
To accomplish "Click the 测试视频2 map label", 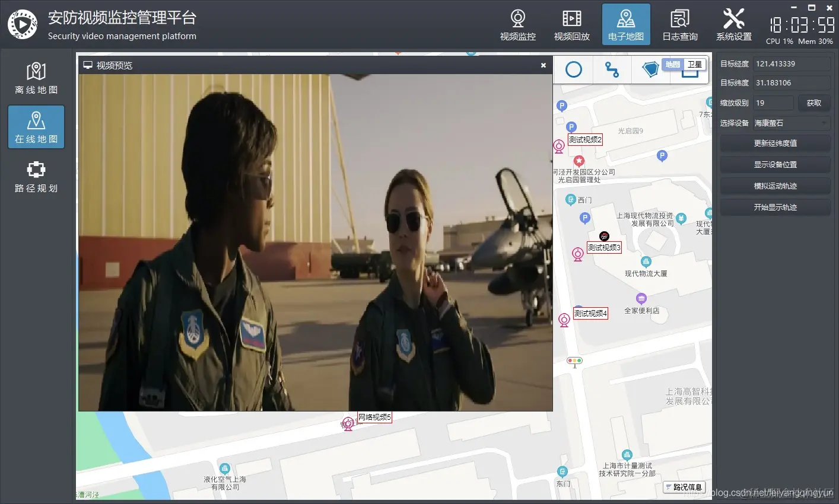I will point(585,140).
